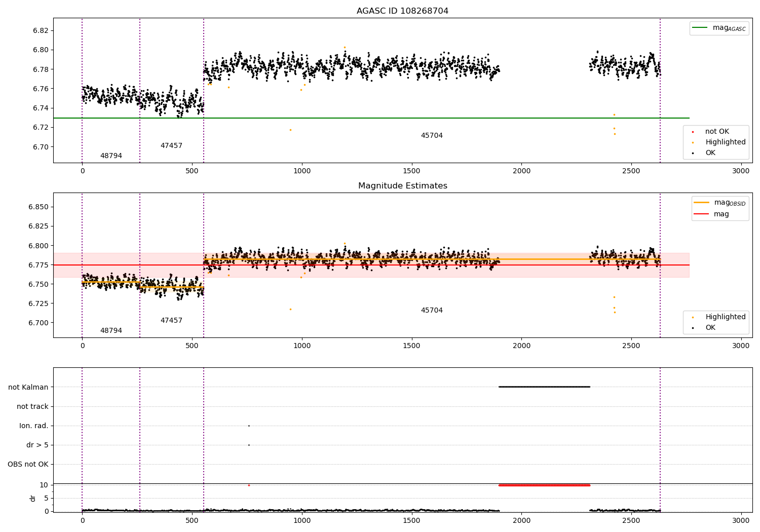Click the black 'not Kalman' data point row
This screenshot has width=760, height=532.
click(x=544, y=387)
